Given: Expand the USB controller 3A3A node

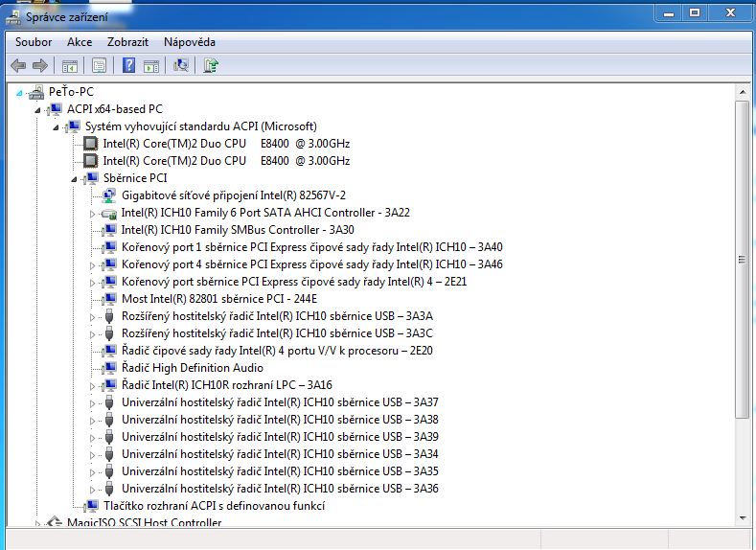Looking at the screenshot, I should [x=92, y=317].
